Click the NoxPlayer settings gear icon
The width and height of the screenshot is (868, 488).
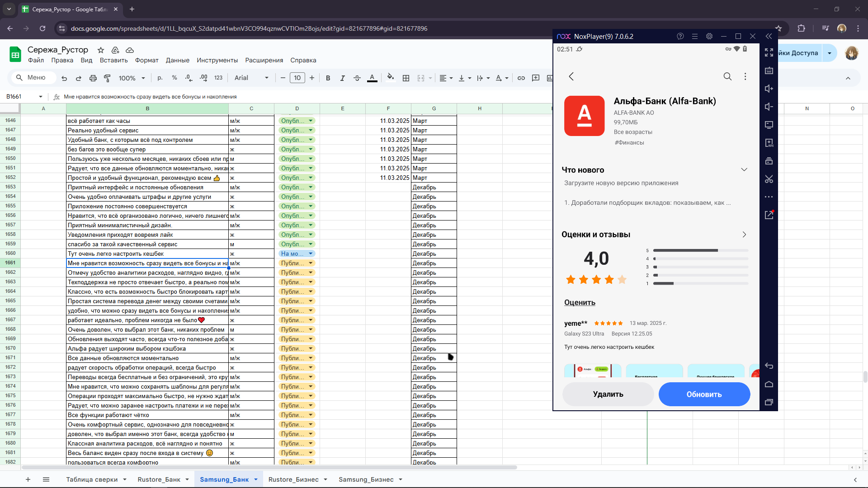point(709,36)
